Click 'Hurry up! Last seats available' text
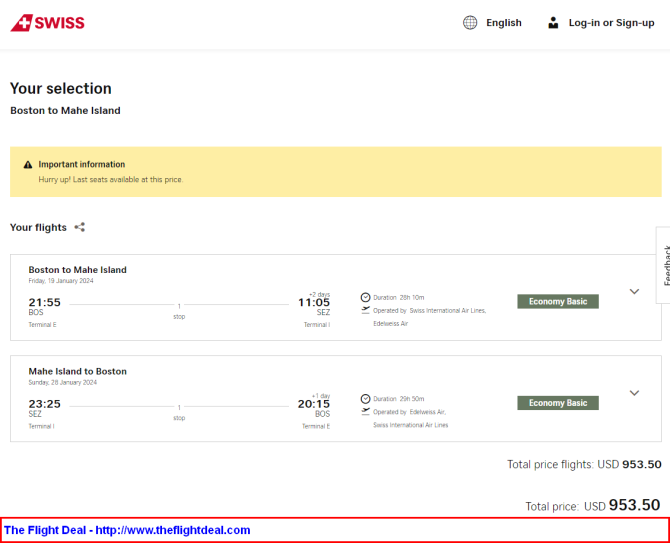670x543 pixels. (111, 179)
